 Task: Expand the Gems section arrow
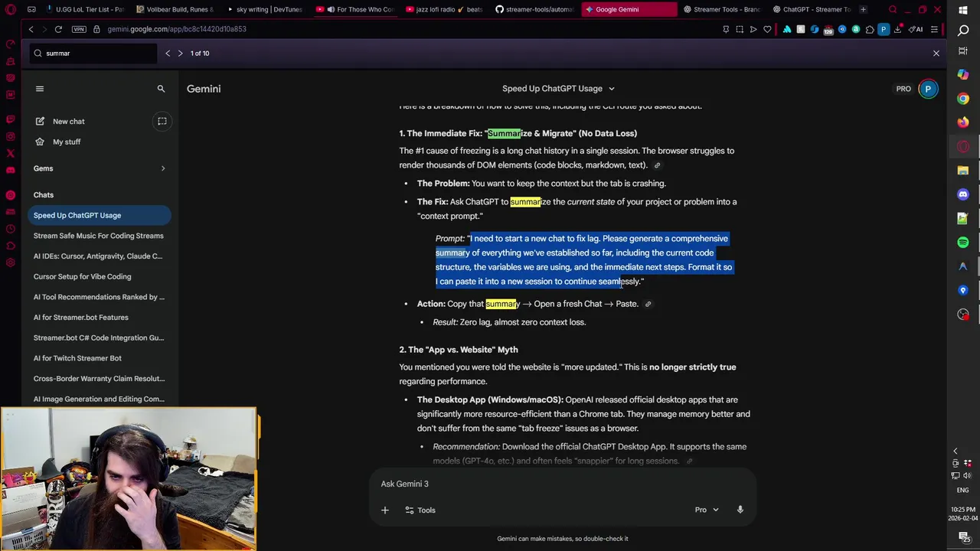pos(162,168)
